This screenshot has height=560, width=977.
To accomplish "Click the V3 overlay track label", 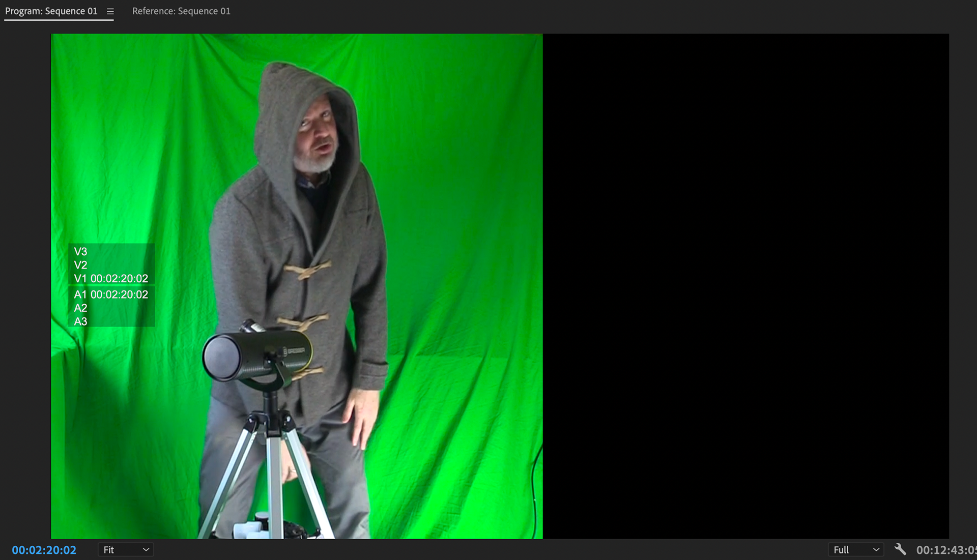I will [x=80, y=252].
